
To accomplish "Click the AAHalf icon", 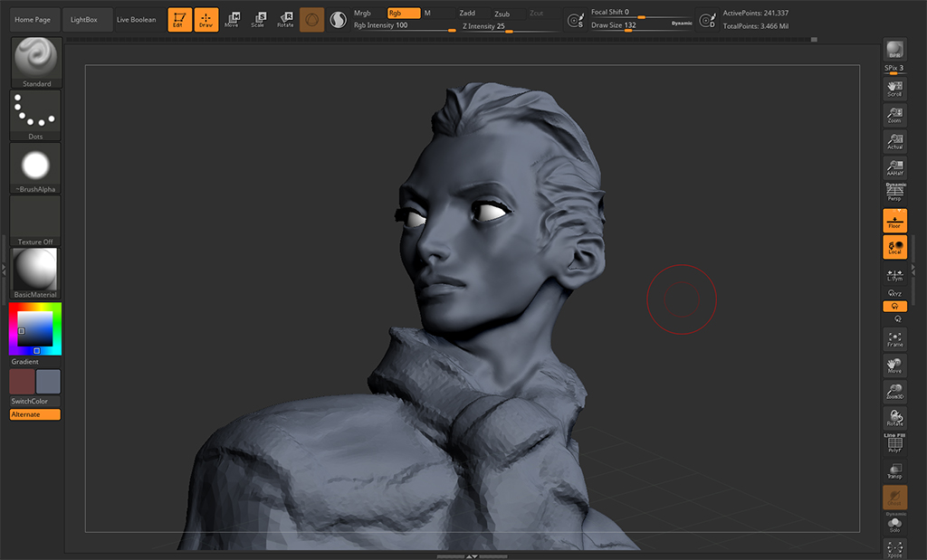I will tap(894, 167).
